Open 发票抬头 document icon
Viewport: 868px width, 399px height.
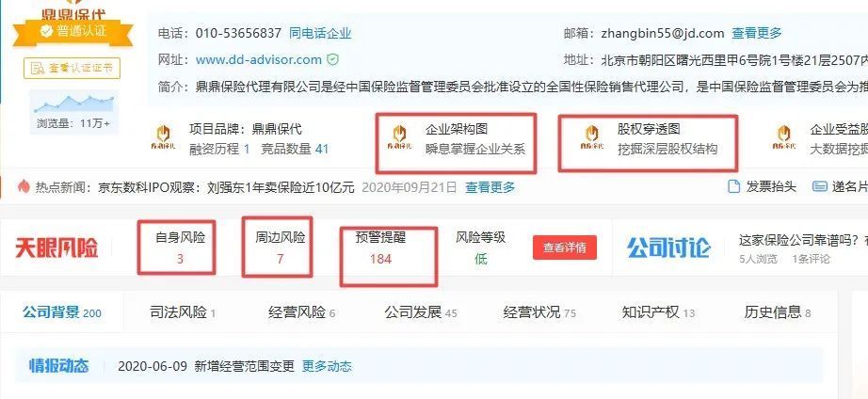tap(733, 186)
